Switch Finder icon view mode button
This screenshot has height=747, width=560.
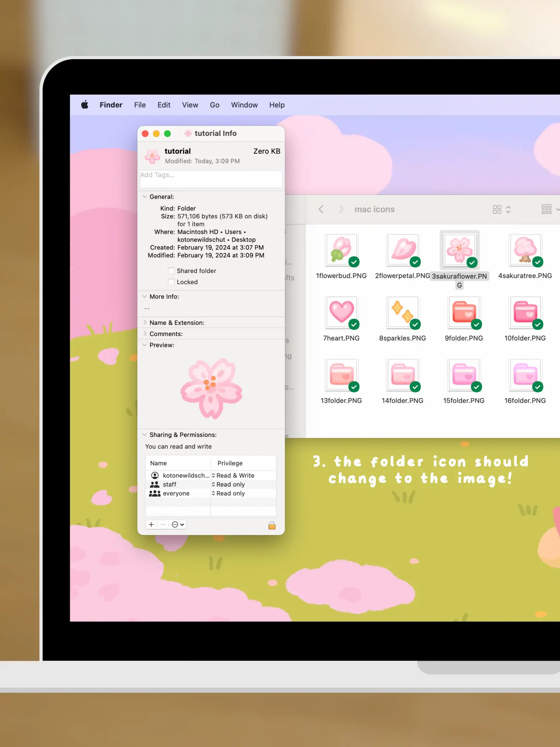click(501, 209)
